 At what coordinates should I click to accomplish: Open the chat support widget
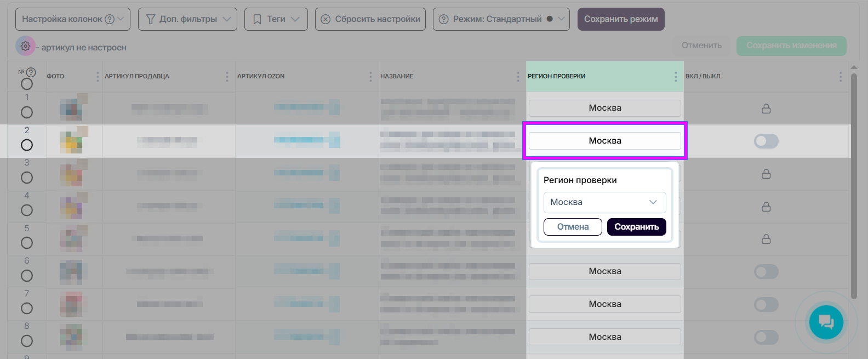click(826, 322)
